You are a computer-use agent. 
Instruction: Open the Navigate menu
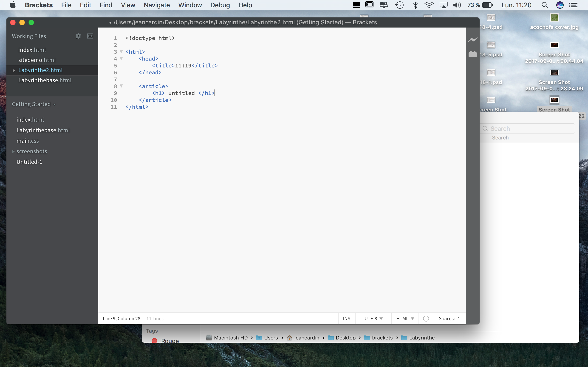157,5
